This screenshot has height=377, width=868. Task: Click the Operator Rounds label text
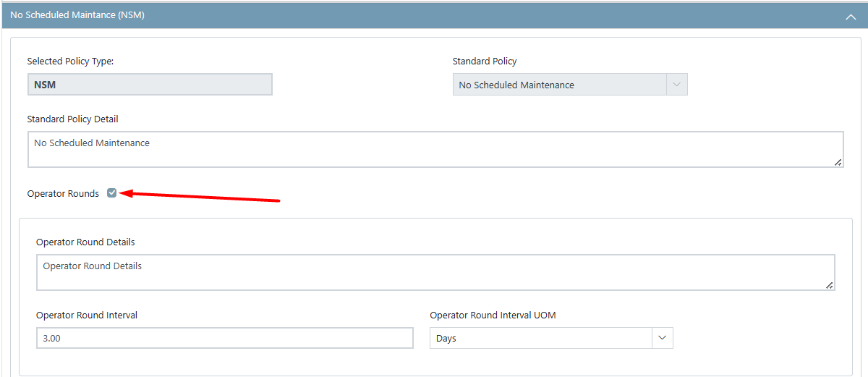coord(63,193)
